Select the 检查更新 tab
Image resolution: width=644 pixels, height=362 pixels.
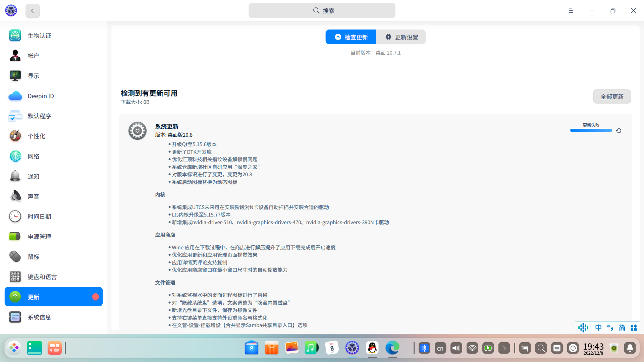350,37
